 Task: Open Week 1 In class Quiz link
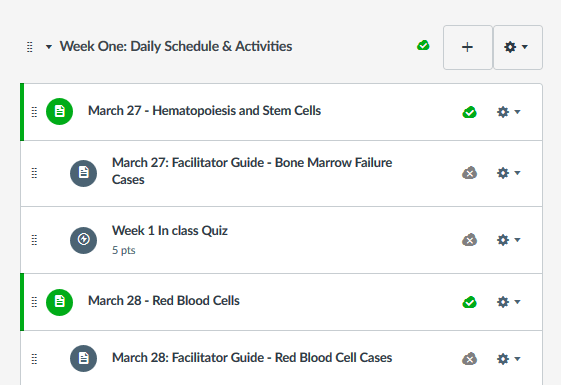170,231
